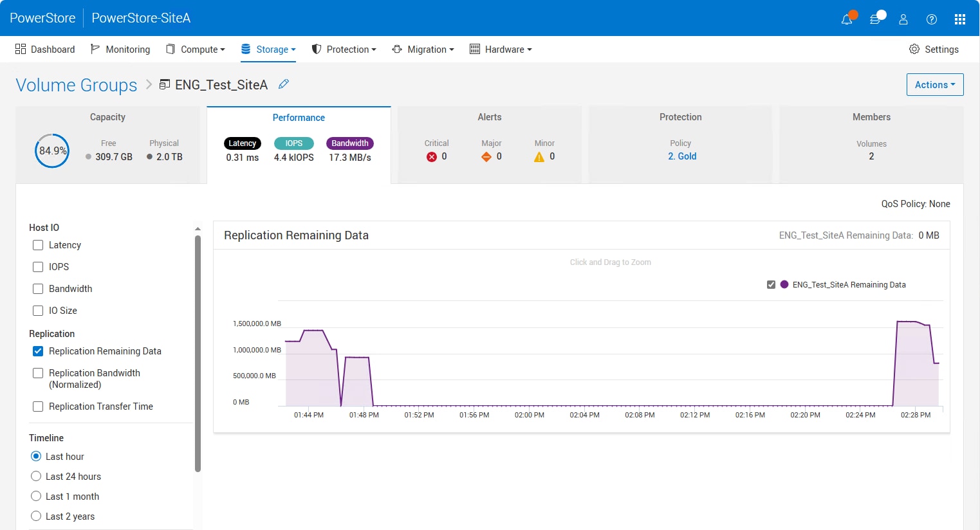The width and height of the screenshot is (980, 530).
Task: Enable Replication Transfer Time checkbox
Action: (38, 407)
